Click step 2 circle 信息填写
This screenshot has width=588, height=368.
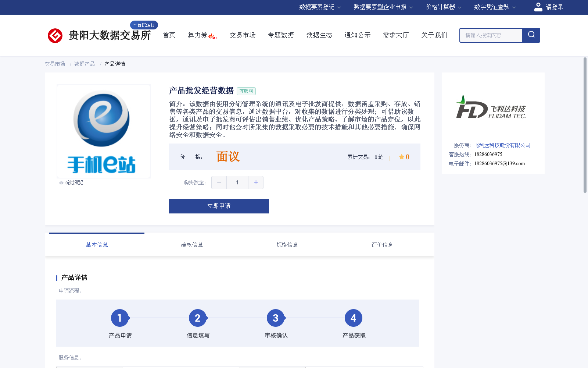coord(198,318)
